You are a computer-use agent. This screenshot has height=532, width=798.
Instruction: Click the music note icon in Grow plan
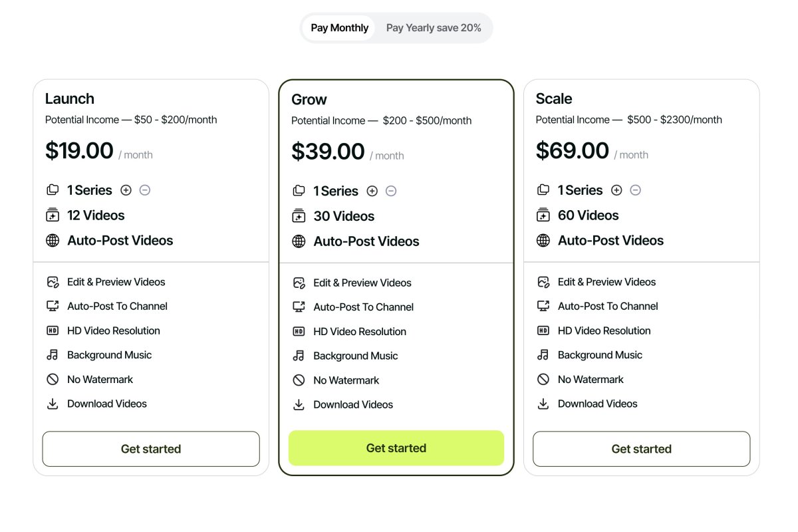299,356
